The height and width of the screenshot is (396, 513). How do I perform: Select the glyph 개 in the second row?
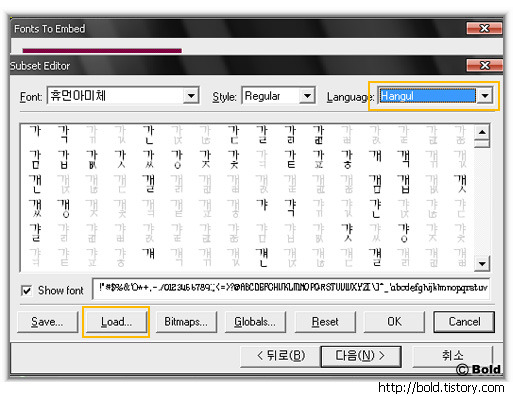point(375,156)
